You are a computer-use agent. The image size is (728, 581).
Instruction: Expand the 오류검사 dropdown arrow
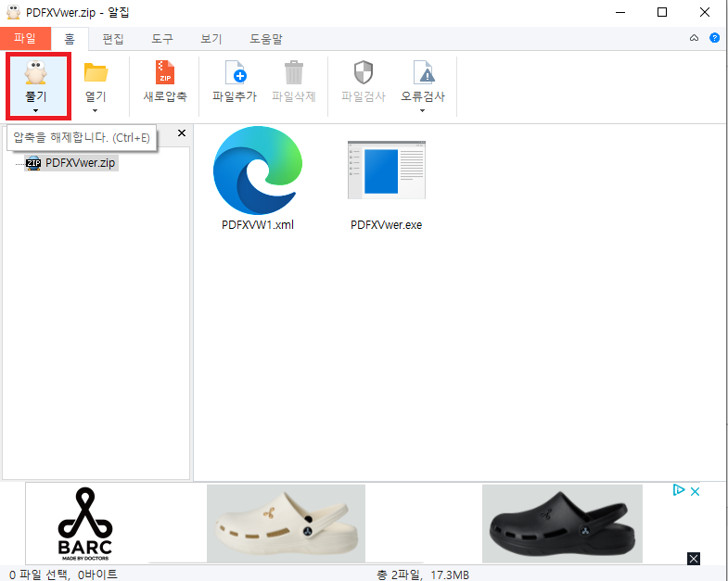click(x=423, y=111)
